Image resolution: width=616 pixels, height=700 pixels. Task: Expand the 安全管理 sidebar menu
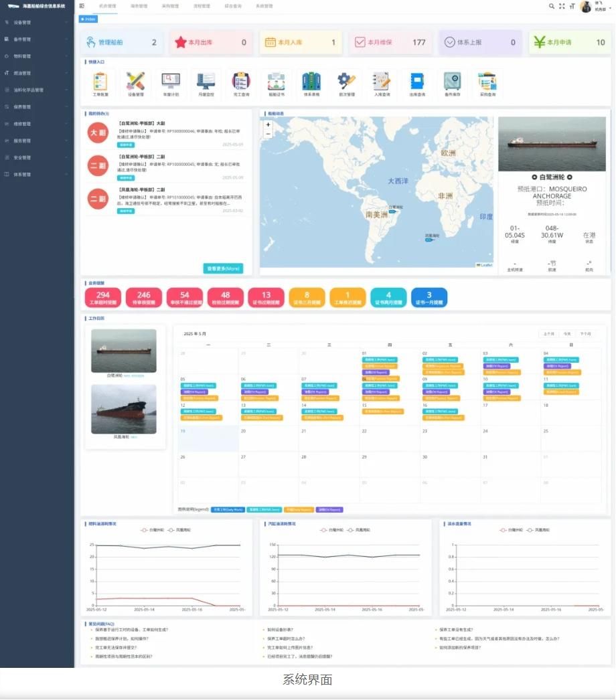(37, 157)
